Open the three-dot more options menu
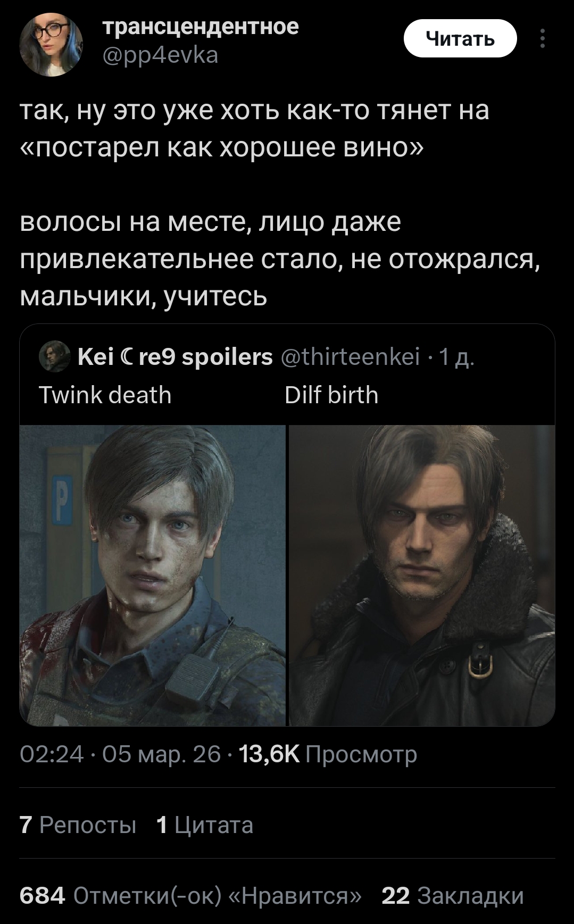Image resolution: width=574 pixels, height=924 pixels. point(542,39)
